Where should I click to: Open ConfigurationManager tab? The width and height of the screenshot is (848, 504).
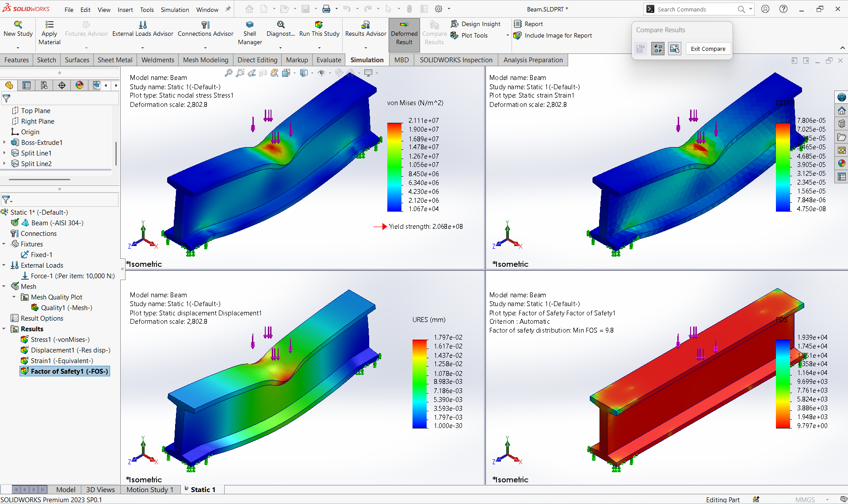pyautogui.click(x=44, y=85)
